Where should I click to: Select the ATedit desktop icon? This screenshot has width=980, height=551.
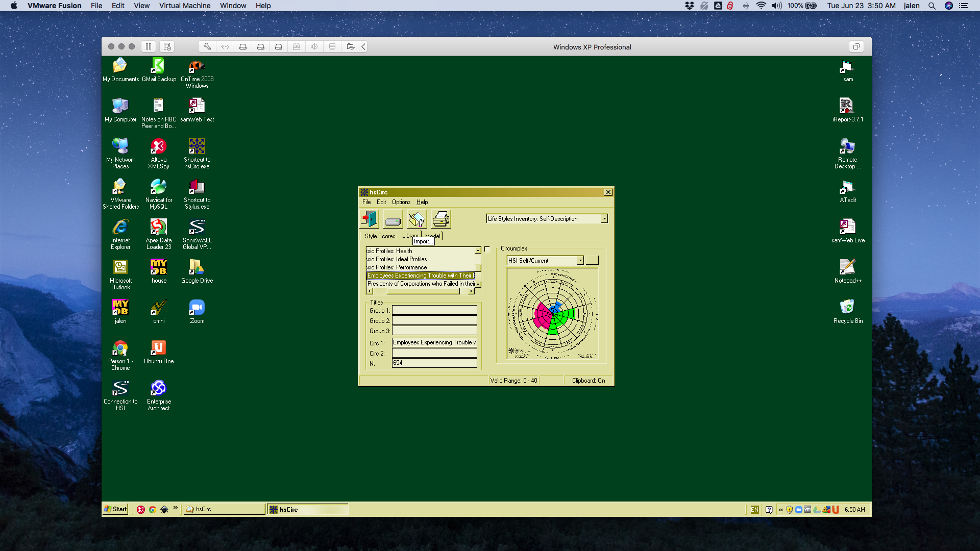[x=848, y=190]
